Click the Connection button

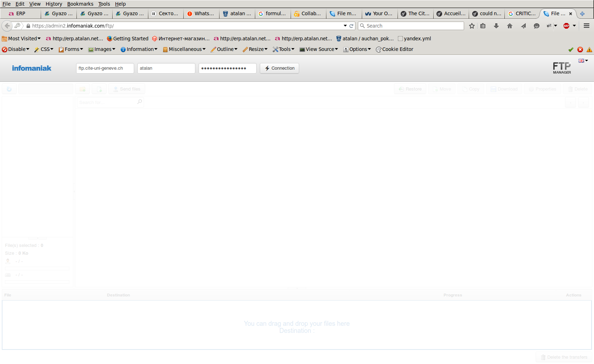coord(279,68)
